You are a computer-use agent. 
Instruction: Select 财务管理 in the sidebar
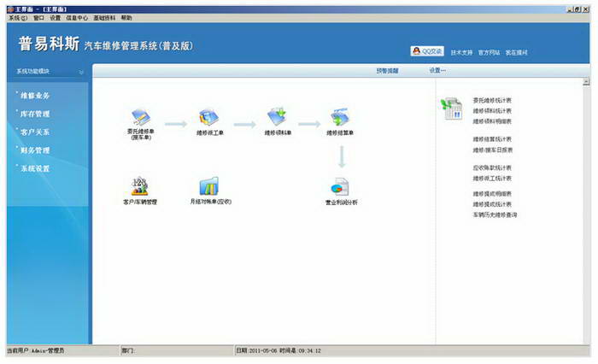(x=35, y=150)
